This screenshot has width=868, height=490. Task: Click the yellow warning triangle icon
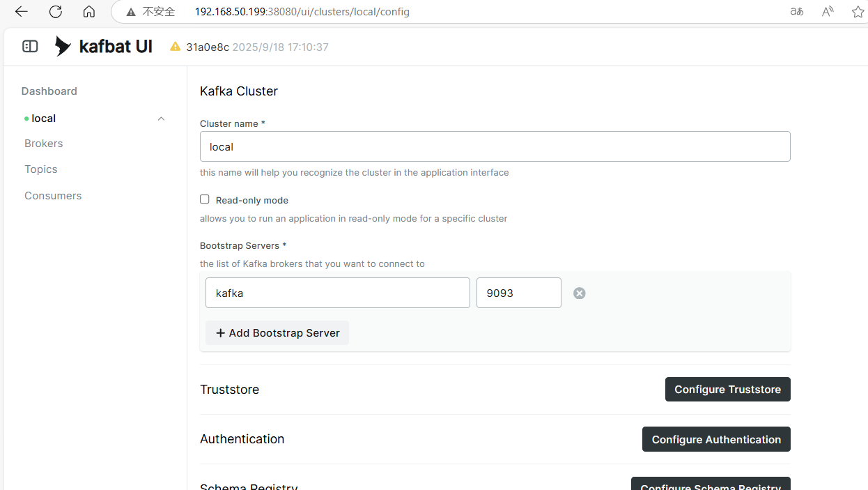(176, 47)
